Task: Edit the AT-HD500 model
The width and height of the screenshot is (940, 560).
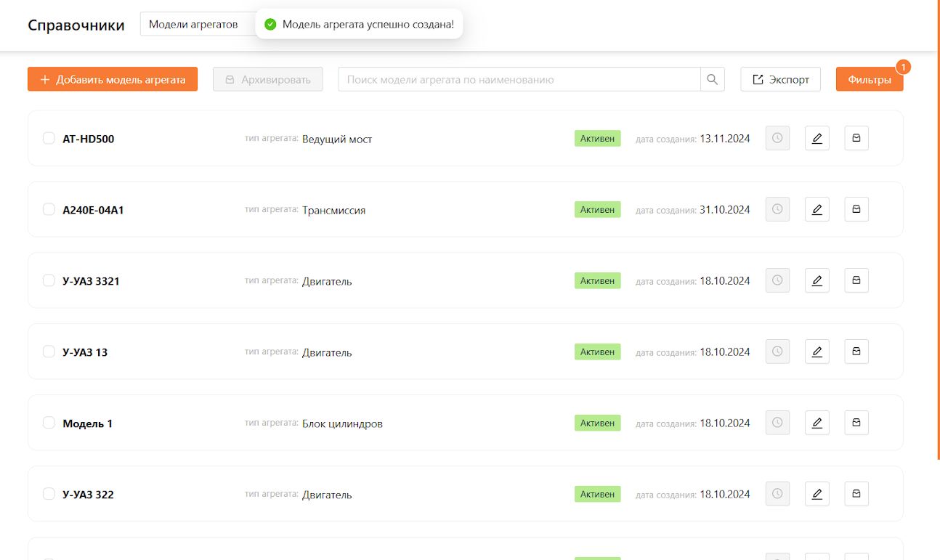Action: point(817,138)
